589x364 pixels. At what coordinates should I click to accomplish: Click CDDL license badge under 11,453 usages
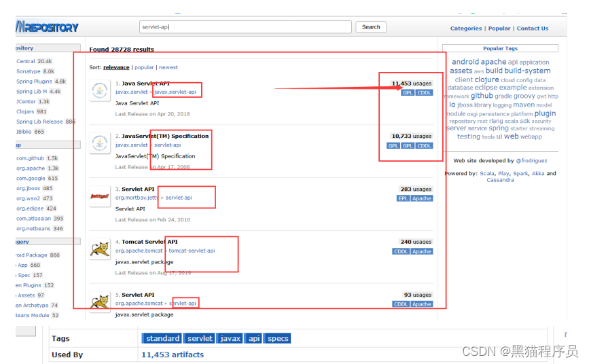(x=424, y=93)
